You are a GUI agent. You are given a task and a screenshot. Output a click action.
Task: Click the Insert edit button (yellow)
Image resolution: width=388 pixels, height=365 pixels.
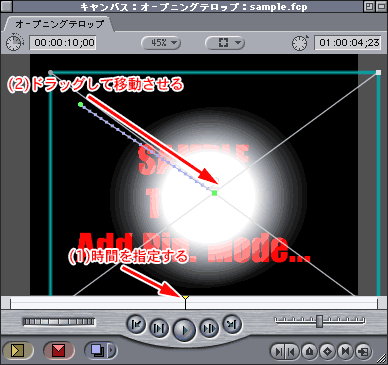click(18, 351)
